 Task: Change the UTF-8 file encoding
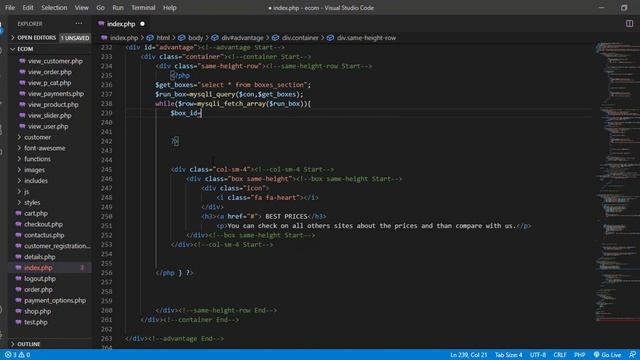click(538, 355)
